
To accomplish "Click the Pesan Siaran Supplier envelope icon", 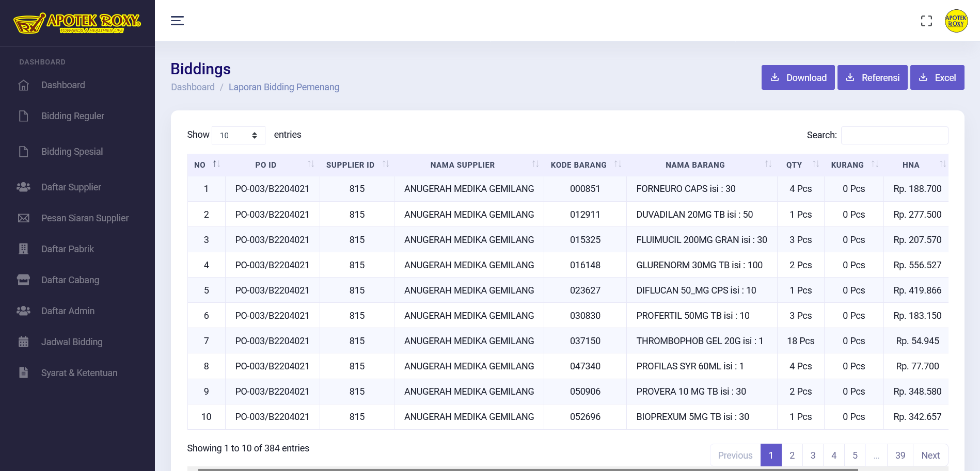I will (x=24, y=218).
